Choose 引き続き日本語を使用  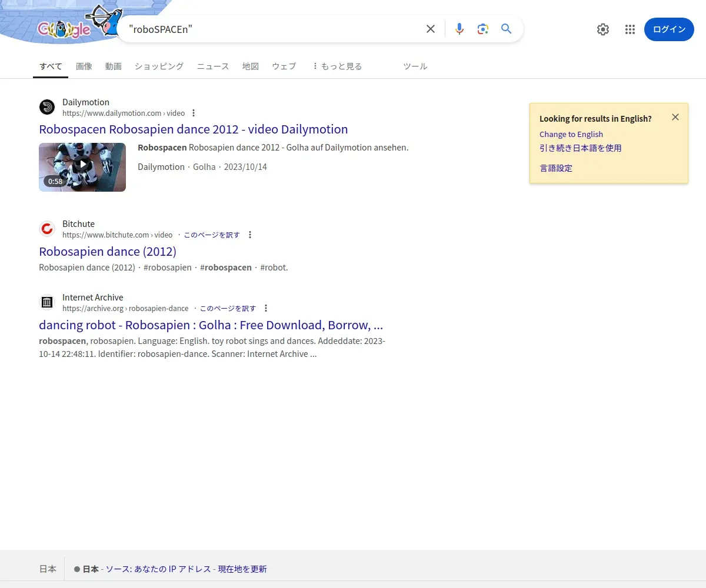tap(581, 148)
